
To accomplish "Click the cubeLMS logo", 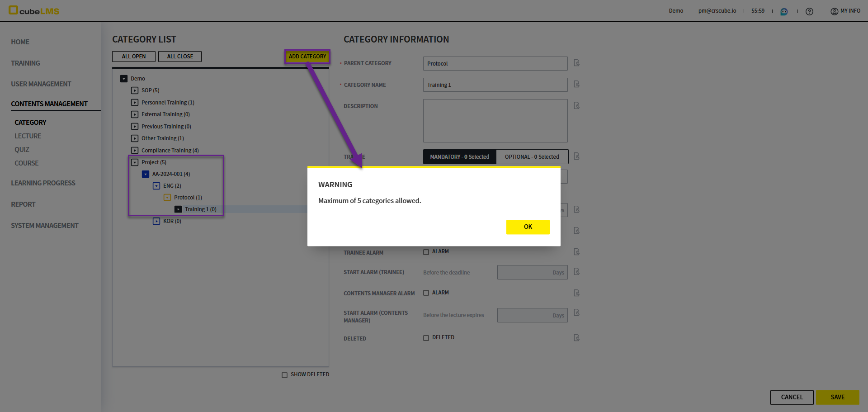I will [34, 10].
